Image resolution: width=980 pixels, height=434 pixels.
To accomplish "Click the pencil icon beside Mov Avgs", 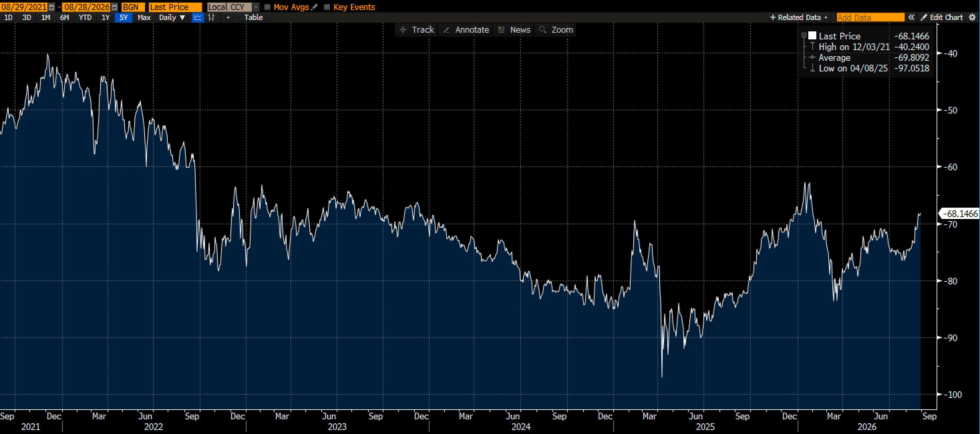I will point(315,7).
